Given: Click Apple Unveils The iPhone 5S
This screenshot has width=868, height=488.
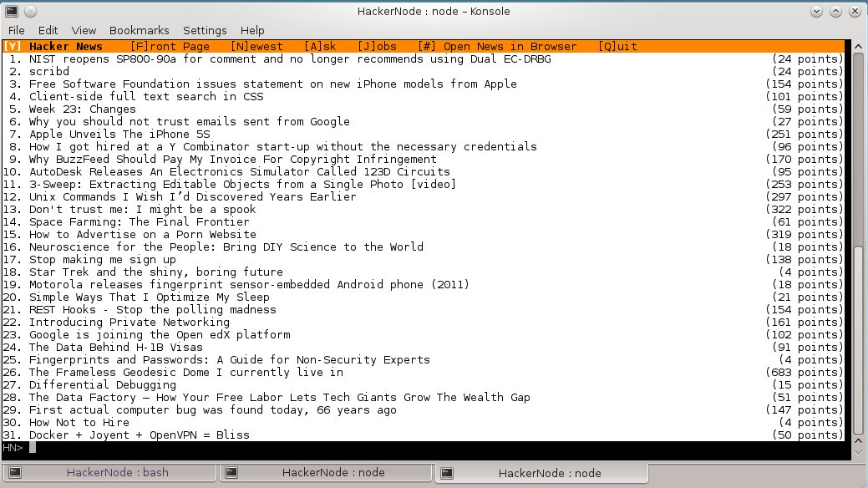Looking at the screenshot, I should pyautogui.click(x=119, y=135).
